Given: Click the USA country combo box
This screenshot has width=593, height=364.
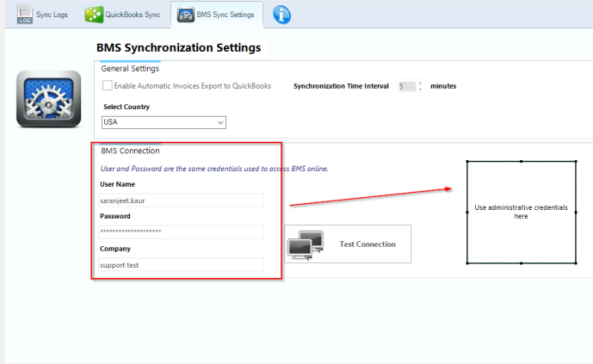Looking at the screenshot, I should (158, 123).
